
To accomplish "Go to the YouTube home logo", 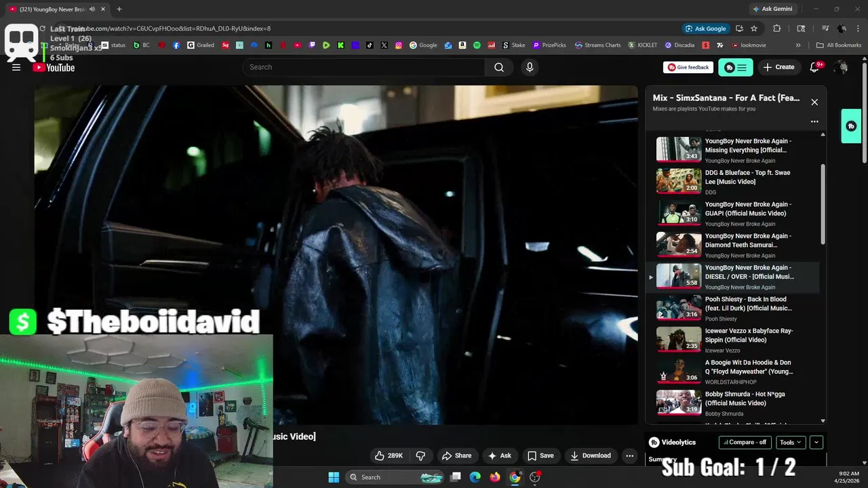I will 54,67.
